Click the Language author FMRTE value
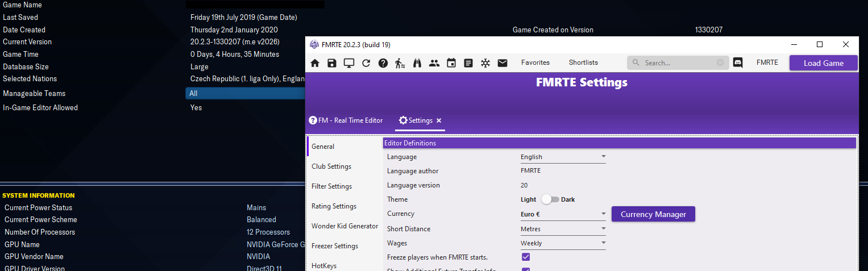Viewport: 868px width, 271px height. coord(531,171)
